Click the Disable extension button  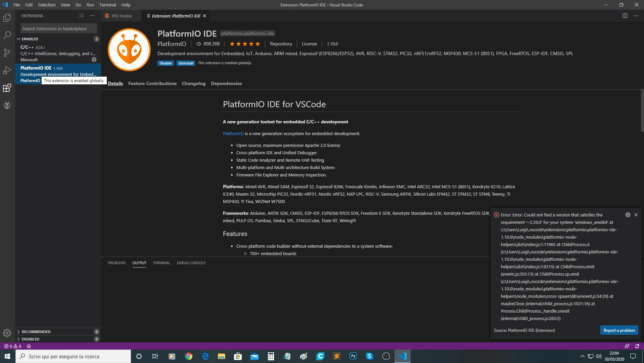pos(166,63)
